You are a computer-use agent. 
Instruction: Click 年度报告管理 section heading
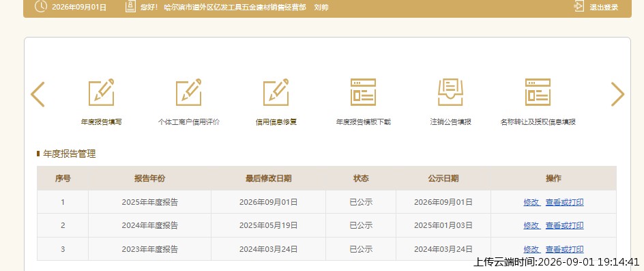pyautogui.click(x=70, y=154)
